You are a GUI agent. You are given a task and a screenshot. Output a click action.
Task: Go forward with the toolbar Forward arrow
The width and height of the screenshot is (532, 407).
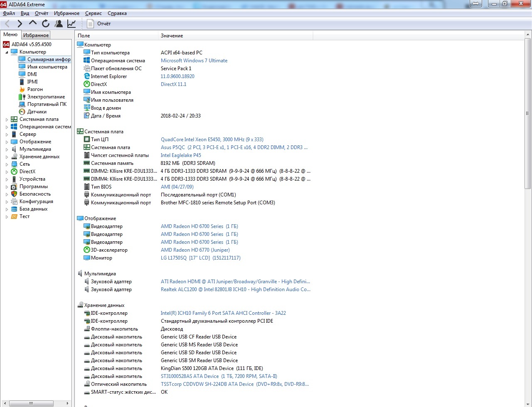coord(20,24)
